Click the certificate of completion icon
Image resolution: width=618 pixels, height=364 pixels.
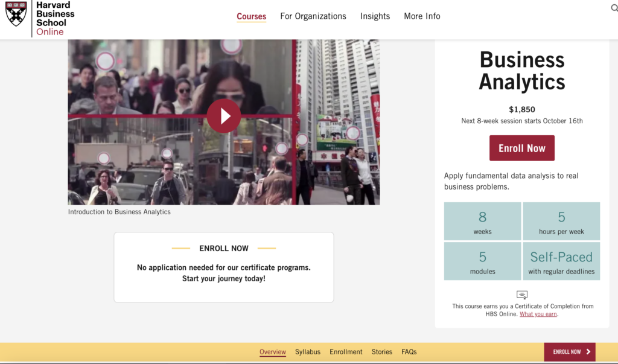[521, 295]
